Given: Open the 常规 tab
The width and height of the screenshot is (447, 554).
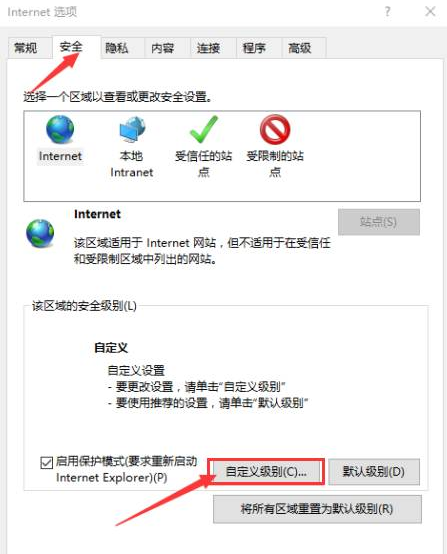Looking at the screenshot, I should pyautogui.click(x=25, y=48).
